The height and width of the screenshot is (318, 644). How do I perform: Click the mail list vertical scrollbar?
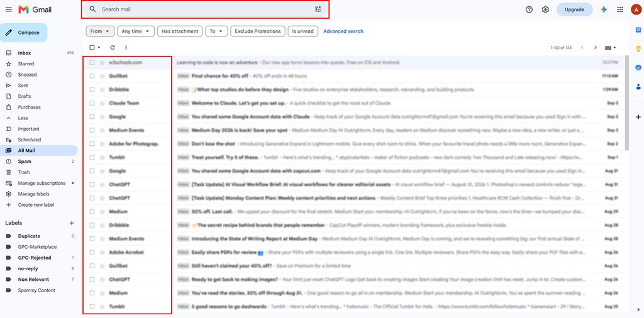tap(626, 102)
